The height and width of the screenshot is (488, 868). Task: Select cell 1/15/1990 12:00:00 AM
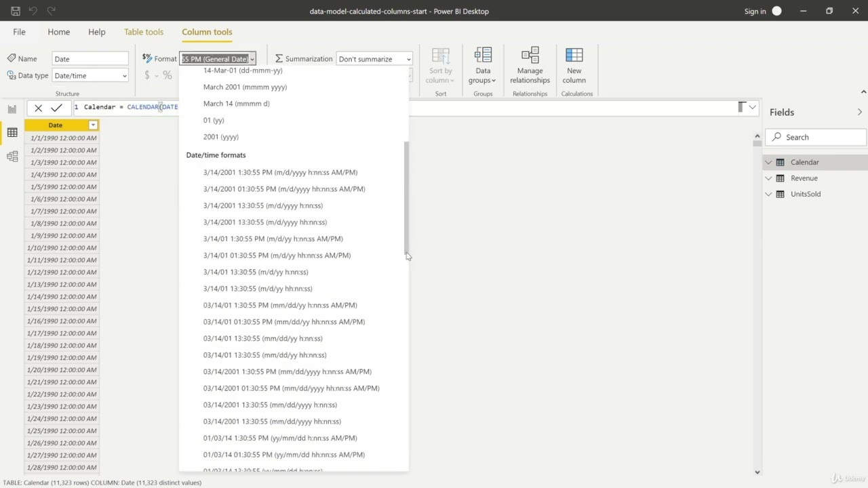pyautogui.click(x=62, y=309)
